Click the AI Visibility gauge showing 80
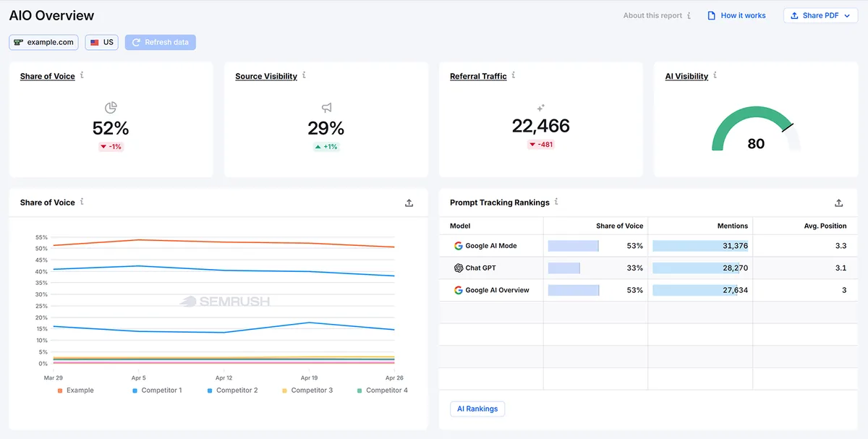Viewport: 868px width, 439px height. coord(756,129)
